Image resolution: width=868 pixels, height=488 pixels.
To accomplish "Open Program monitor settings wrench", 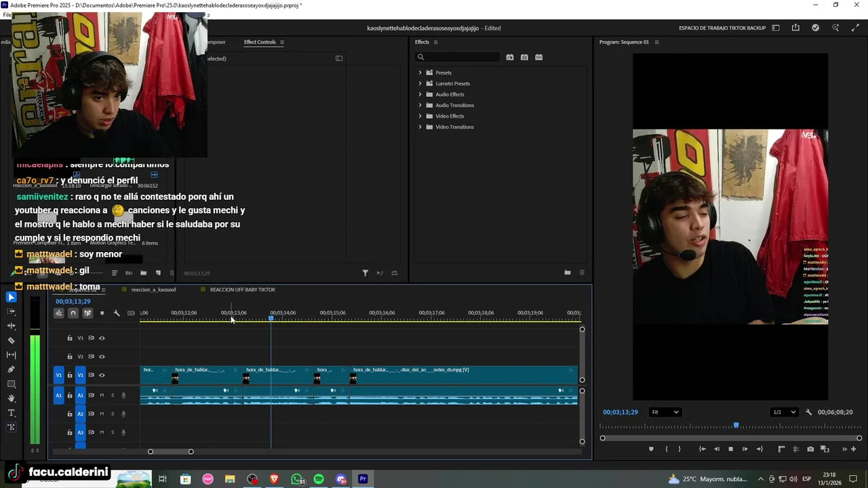I will (x=808, y=412).
